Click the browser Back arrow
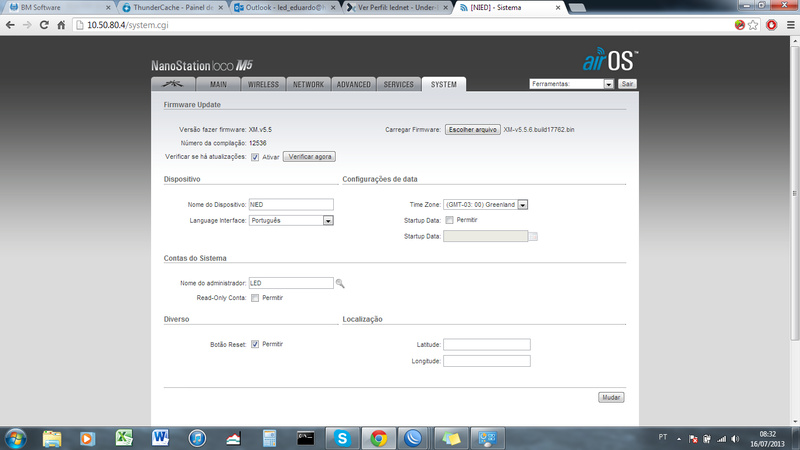This screenshot has width=800, height=450. [10, 25]
